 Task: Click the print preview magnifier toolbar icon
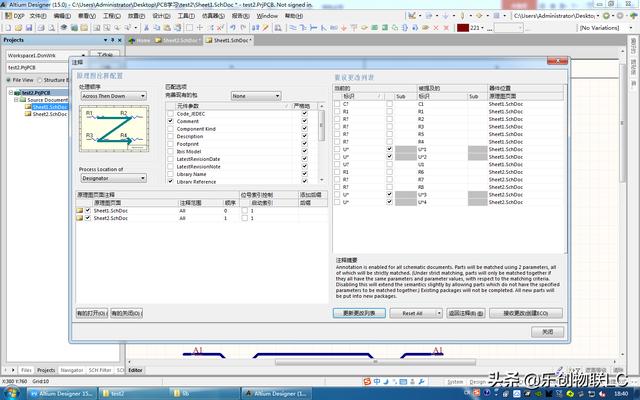[x=51, y=28]
